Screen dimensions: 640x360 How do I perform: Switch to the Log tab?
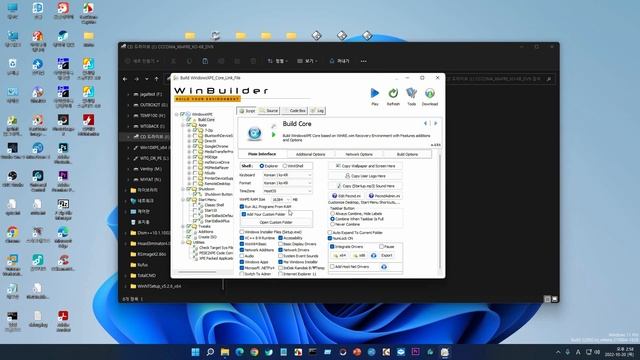pos(318,111)
